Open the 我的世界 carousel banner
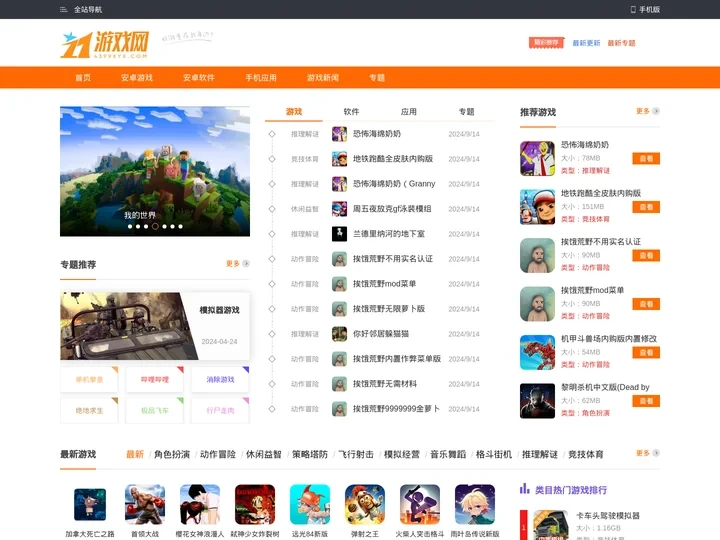Viewport: 720px width, 540px height. pyautogui.click(x=155, y=171)
